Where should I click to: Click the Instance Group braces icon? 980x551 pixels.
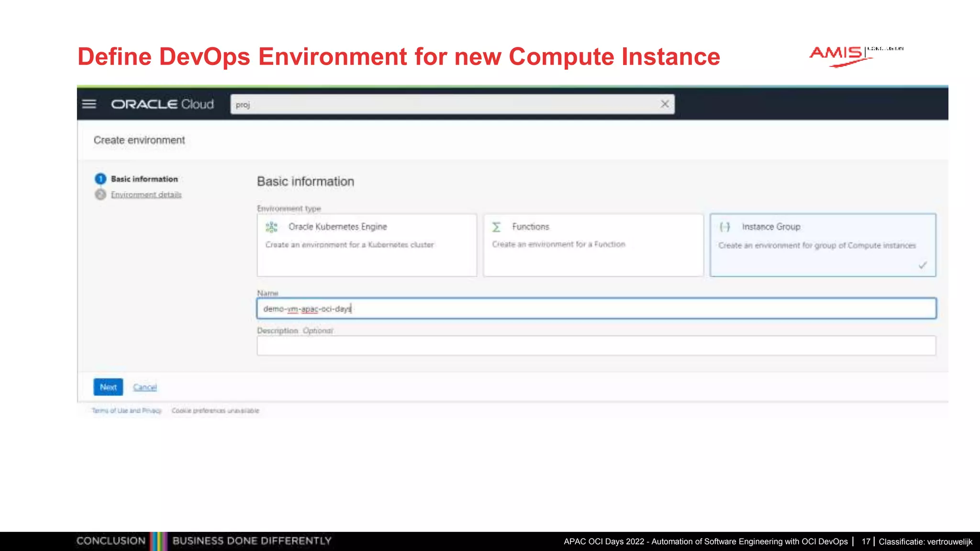(725, 227)
